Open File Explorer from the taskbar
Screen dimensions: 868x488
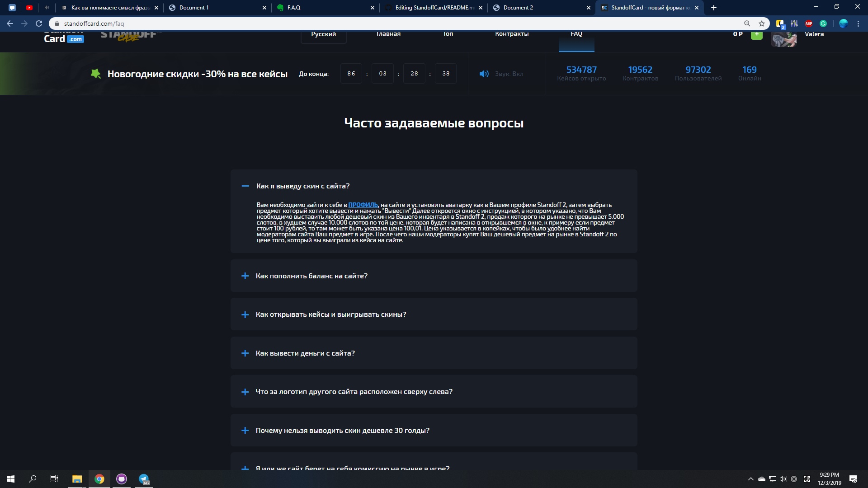pyautogui.click(x=77, y=479)
